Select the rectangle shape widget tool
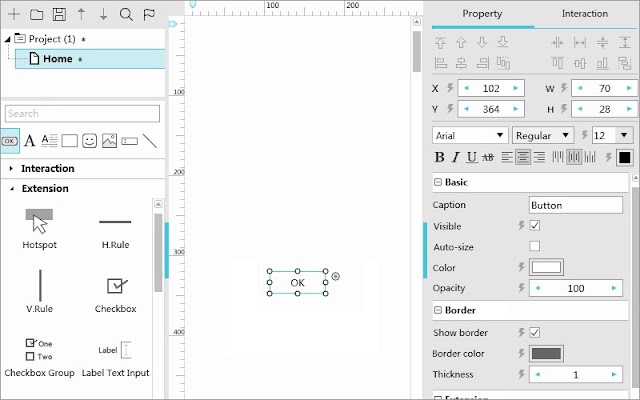 pos(69,141)
